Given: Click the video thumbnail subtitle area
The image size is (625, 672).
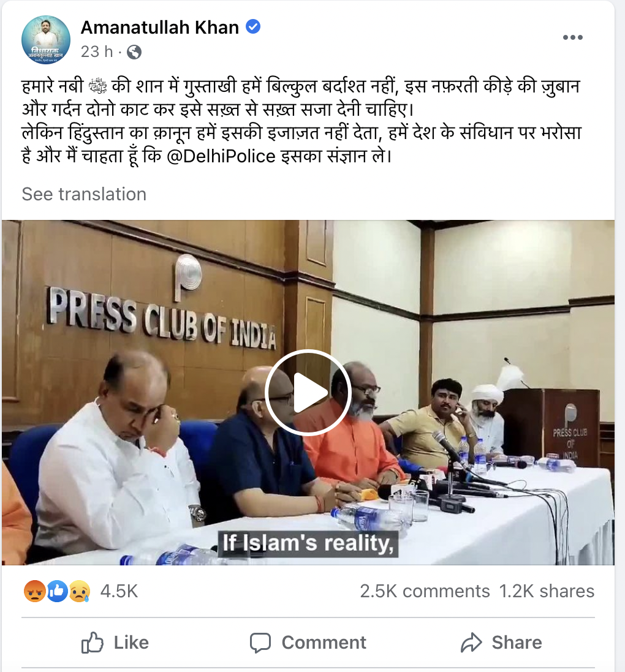Looking at the screenshot, I should pos(308,543).
